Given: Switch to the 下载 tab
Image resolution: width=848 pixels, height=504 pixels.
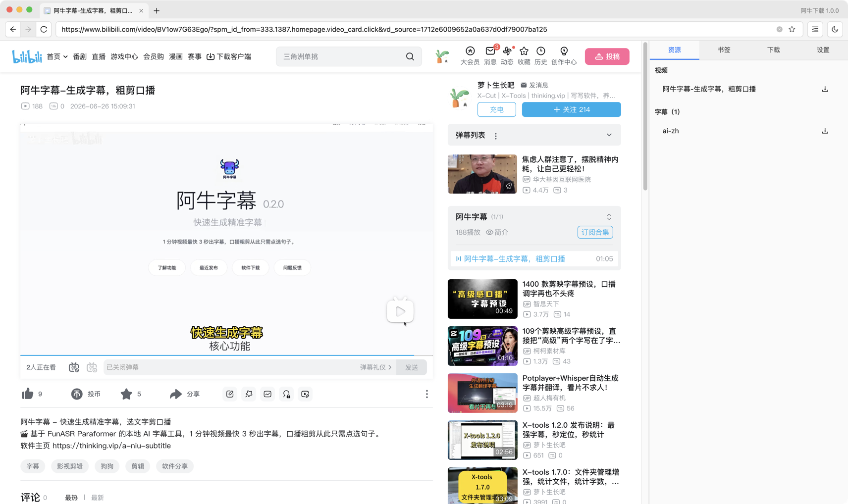Looking at the screenshot, I should click(774, 50).
